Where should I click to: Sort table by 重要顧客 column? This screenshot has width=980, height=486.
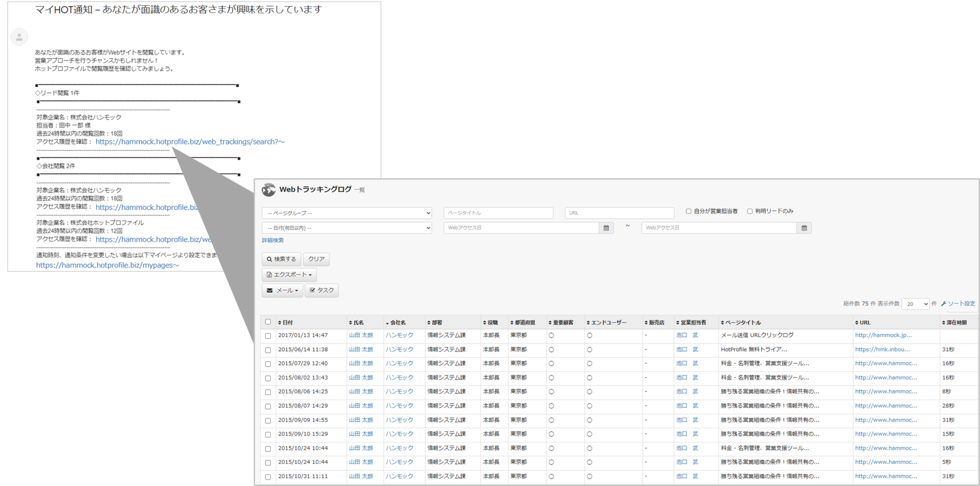pyautogui.click(x=561, y=323)
